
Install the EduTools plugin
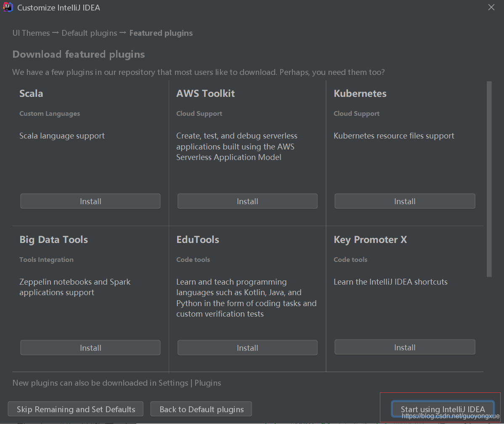point(247,347)
